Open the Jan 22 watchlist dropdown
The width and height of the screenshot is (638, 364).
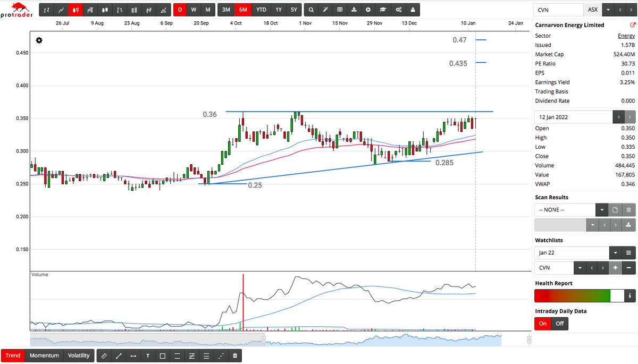point(615,253)
